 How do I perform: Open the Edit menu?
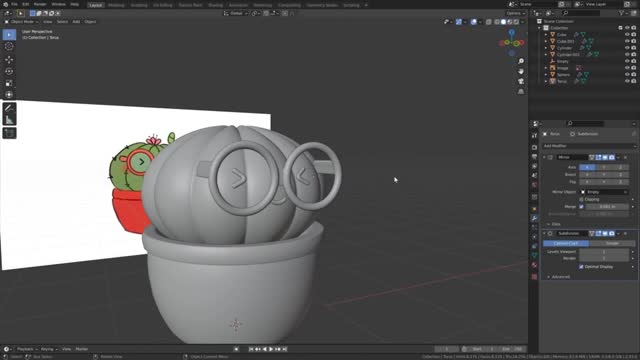pos(26,4)
